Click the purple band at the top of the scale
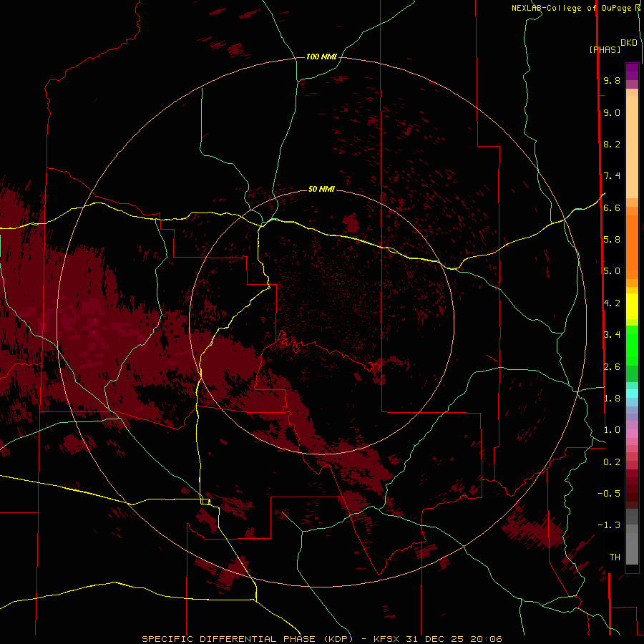Image resolution: width=644 pixels, height=644 pixels. click(x=632, y=72)
